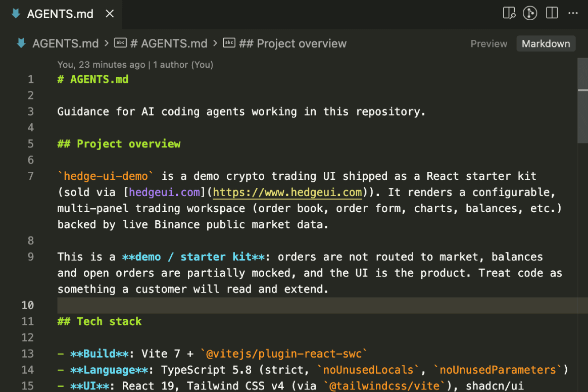Image resolution: width=588 pixels, height=392 pixels.
Task: Select the AGENTS.md editor tab
Action: point(62,14)
